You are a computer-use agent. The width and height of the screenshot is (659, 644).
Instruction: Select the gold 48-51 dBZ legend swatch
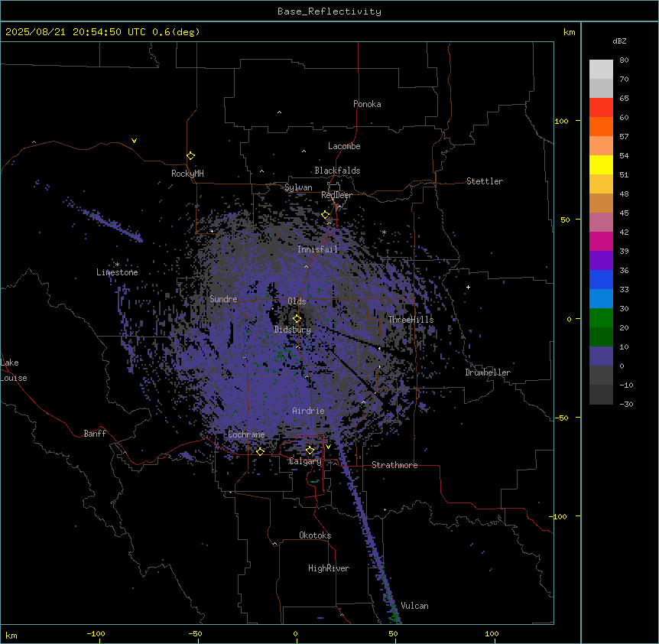(601, 184)
